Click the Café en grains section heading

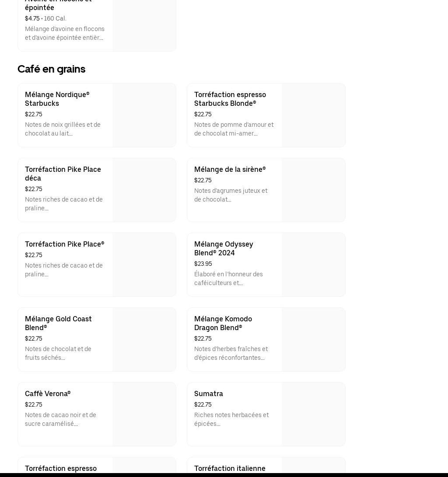pyautogui.click(x=51, y=69)
